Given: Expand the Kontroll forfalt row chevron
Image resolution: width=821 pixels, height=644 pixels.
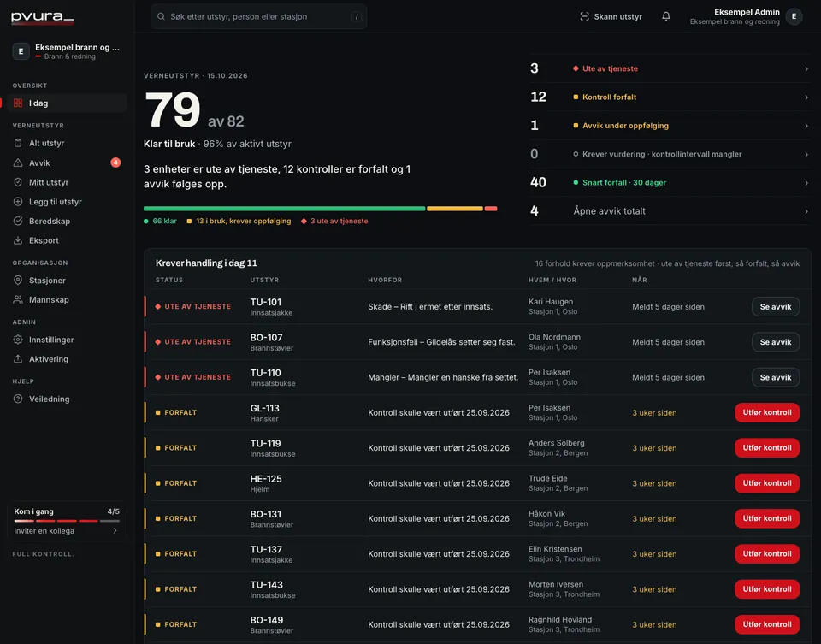Looking at the screenshot, I should pyautogui.click(x=806, y=97).
